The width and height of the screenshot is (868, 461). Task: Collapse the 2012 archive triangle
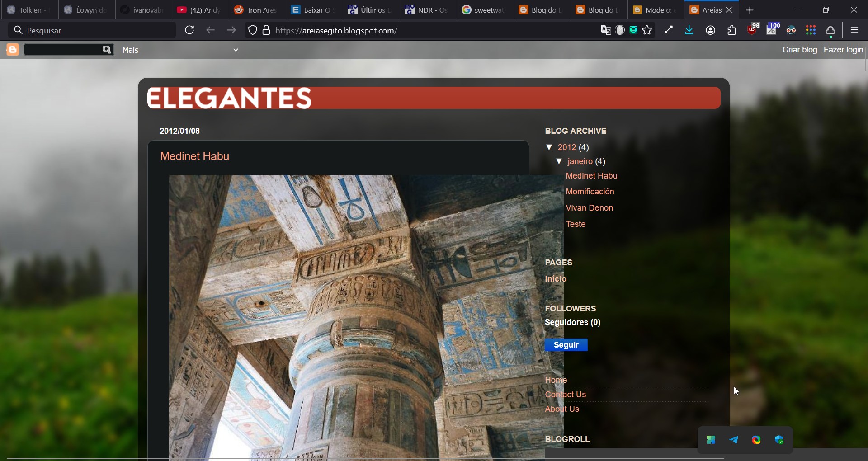(549, 147)
